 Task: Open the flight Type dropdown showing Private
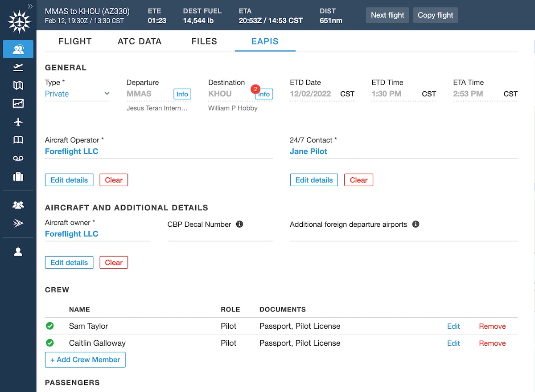coord(77,94)
